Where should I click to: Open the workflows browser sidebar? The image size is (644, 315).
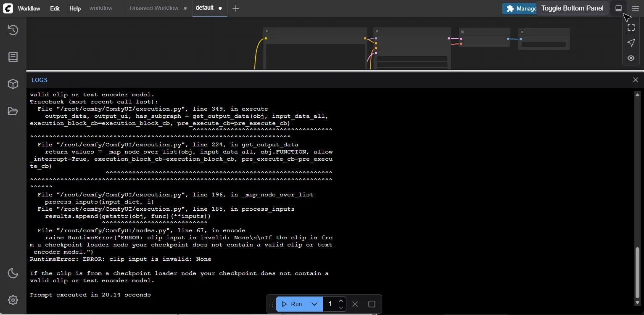click(13, 111)
